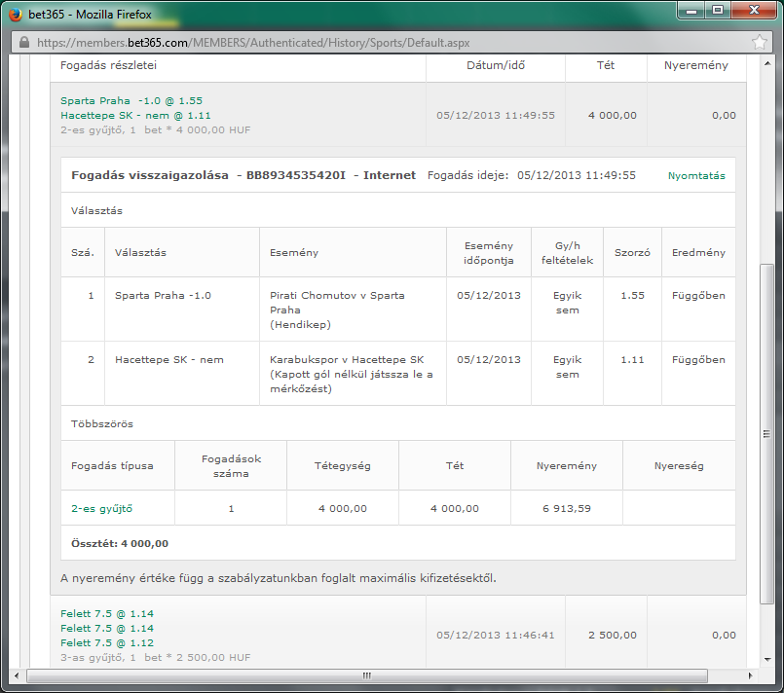Click the Tét header at the top
The image size is (784, 693).
coord(606,65)
